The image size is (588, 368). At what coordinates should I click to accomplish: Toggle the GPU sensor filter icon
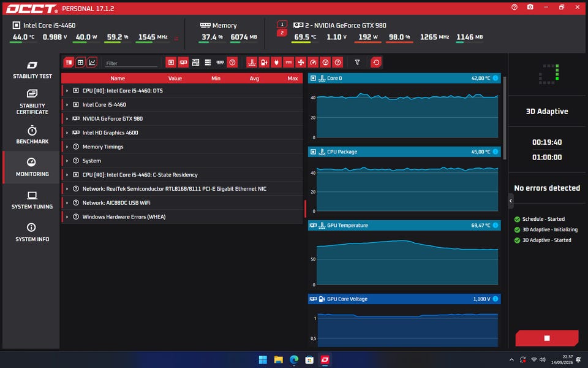(183, 63)
